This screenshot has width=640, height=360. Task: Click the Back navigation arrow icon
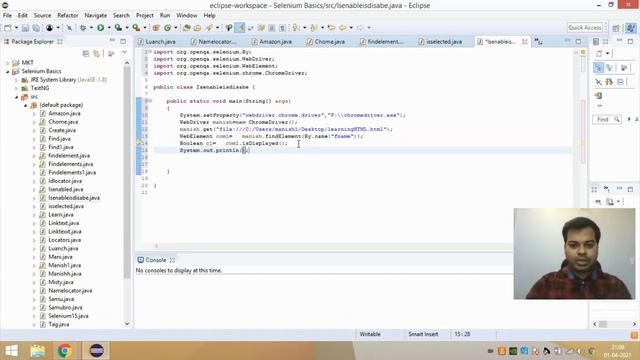(342, 28)
